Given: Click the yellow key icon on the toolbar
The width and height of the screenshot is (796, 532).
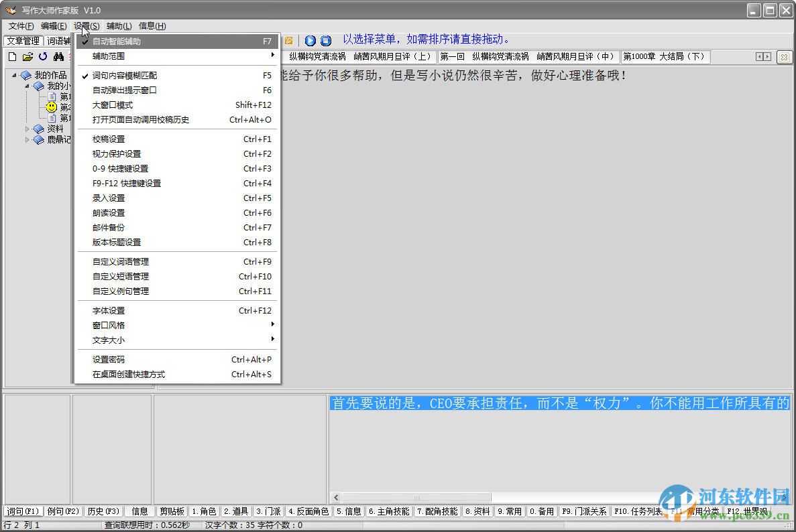Looking at the screenshot, I should pos(288,41).
